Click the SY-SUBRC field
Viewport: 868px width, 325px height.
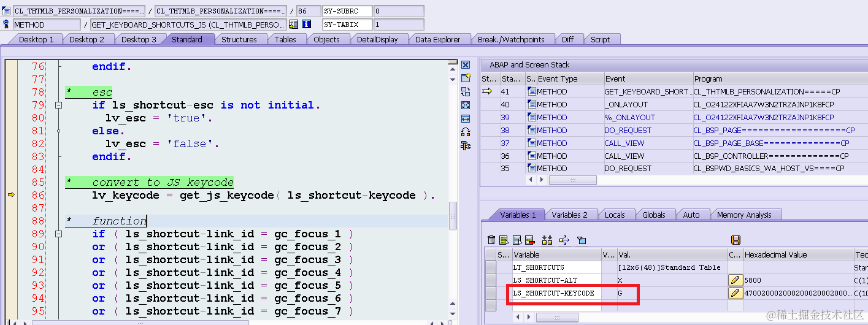348,11
